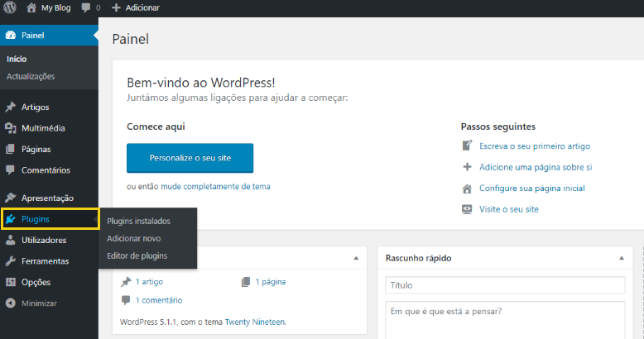The height and width of the screenshot is (339, 644).
Task: Open the Twenty Nineteen theme link
Action: [255, 322]
